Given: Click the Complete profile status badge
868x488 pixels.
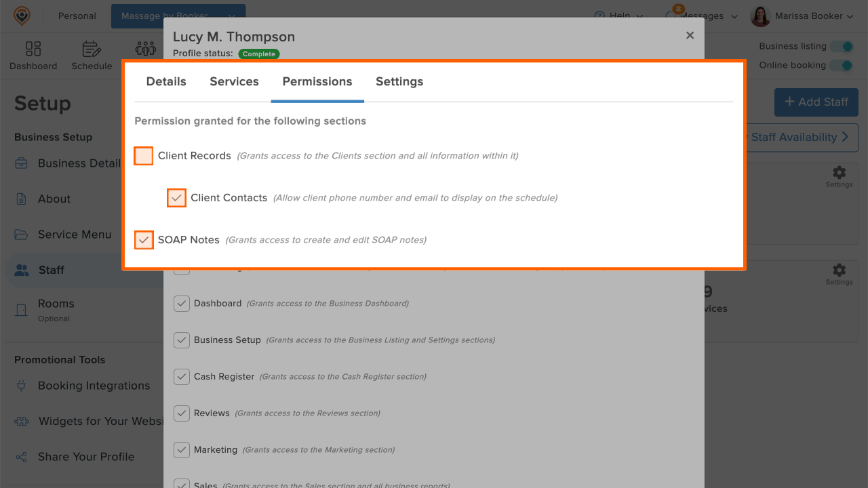Looking at the screenshot, I should coord(259,54).
